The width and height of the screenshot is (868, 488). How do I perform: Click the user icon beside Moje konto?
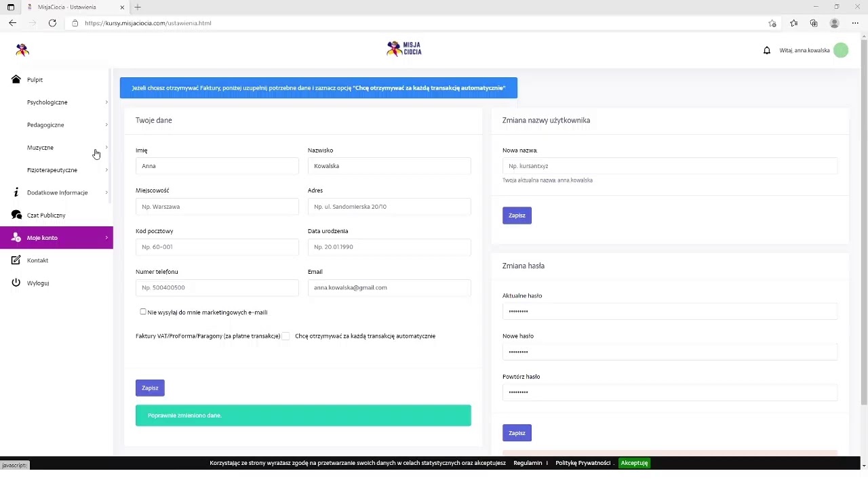[x=16, y=238]
